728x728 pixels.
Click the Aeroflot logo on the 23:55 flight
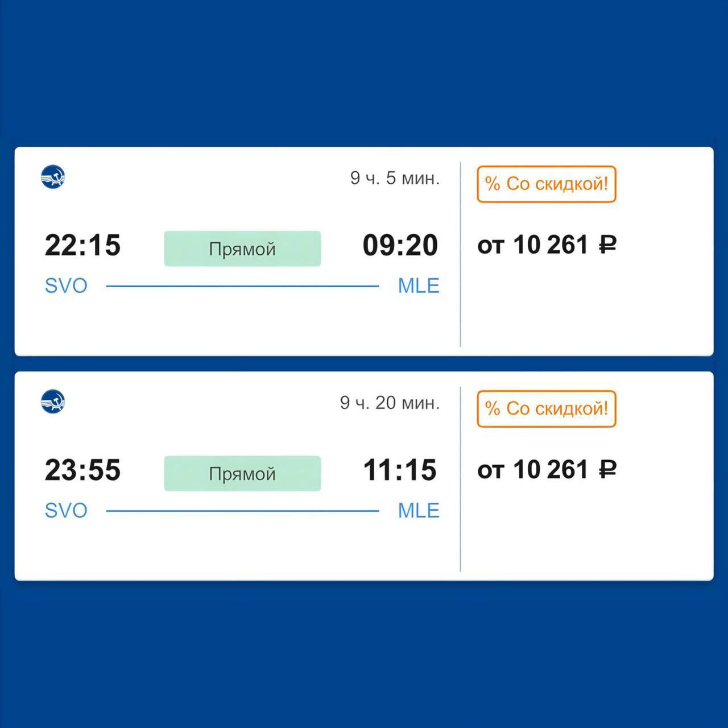pyautogui.click(x=53, y=402)
